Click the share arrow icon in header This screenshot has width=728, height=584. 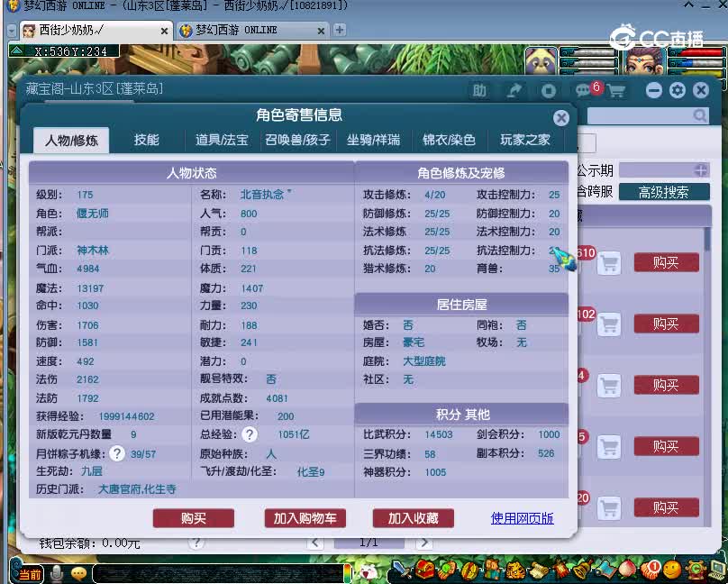[514, 90]
